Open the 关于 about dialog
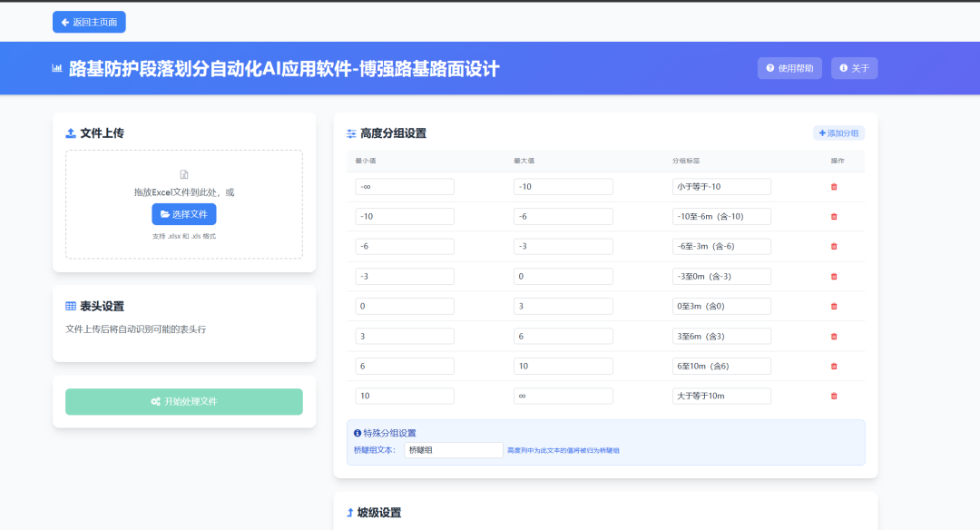 [x=854, y=68]
